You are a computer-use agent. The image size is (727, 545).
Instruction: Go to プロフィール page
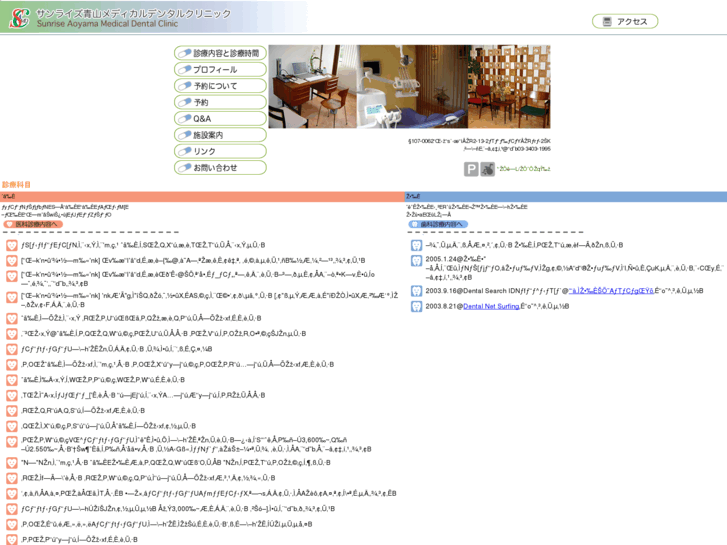pos(220,70)
